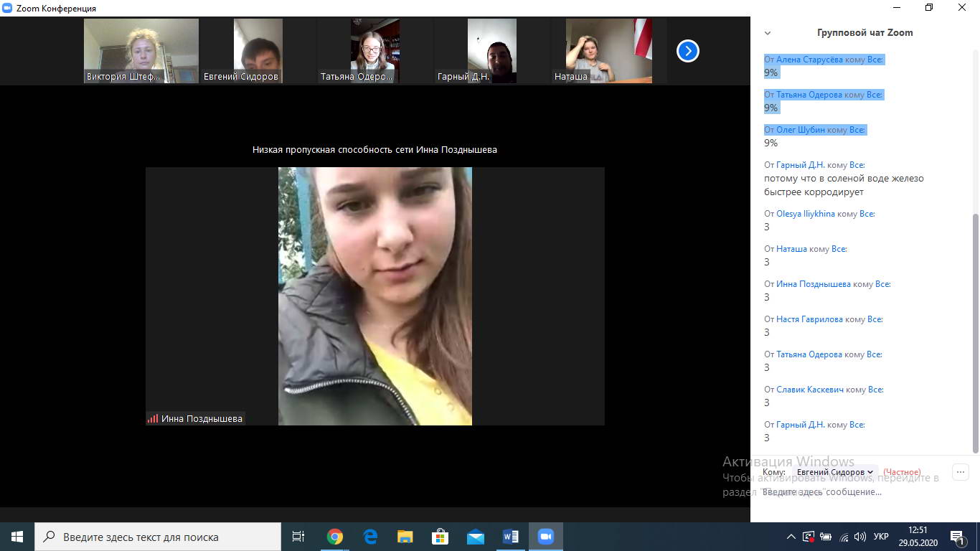
Task: Open the chat more options ellipsis button
Action: (x=960, y=472)
